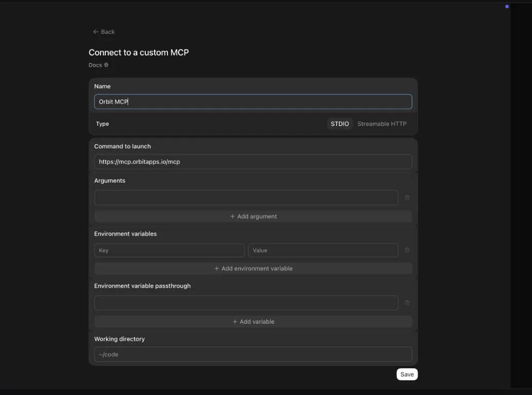The height and width of the screenshot is (395, 532).
Task: Click the Name field containing Orbit MCP
Action: pos(253,102)
